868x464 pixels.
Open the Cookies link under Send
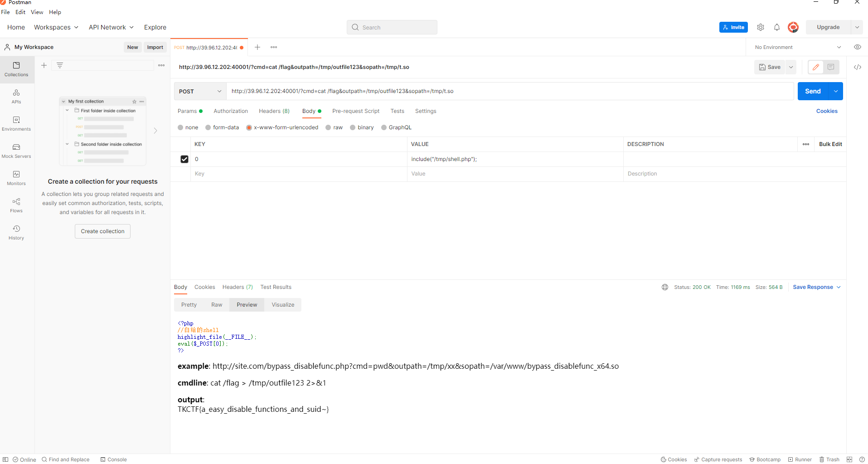(x=827, y=111)
